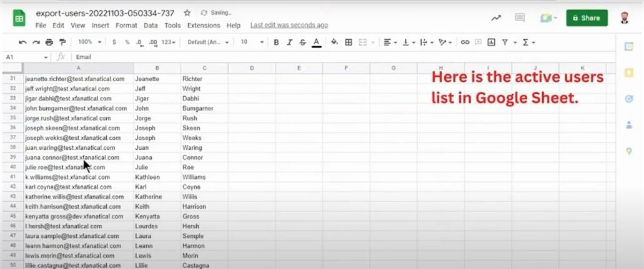Open the Default (Arial) font dropdown
This screenshot has width=644, height=269.
click(208, 42)
